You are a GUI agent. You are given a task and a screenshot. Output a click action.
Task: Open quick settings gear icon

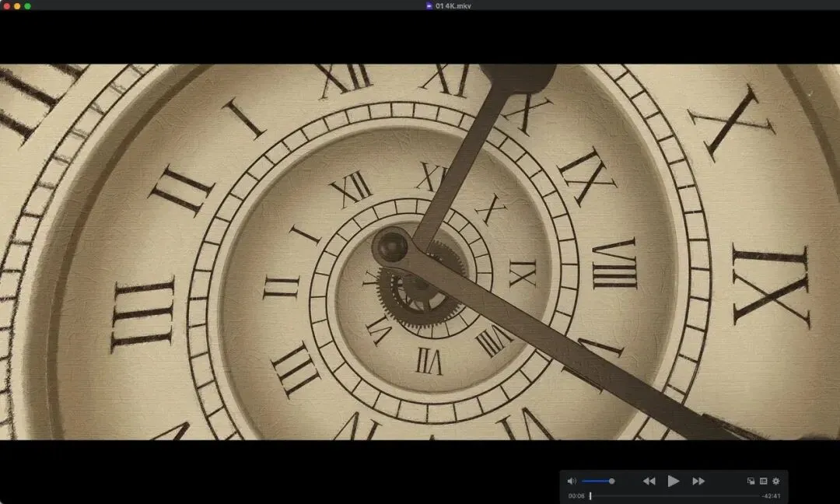click(775, 481)
